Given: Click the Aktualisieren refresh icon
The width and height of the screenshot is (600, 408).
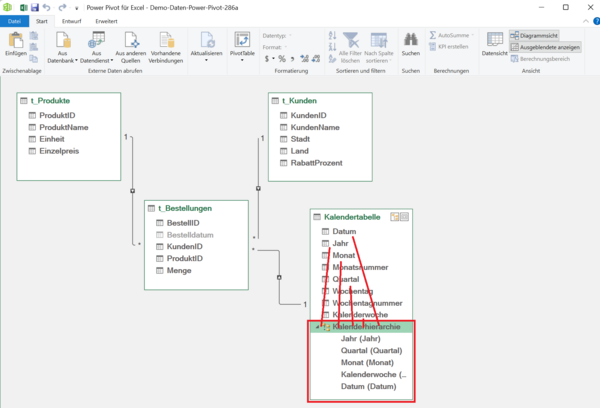Looking at the screenshot, I should coord(206,41).
